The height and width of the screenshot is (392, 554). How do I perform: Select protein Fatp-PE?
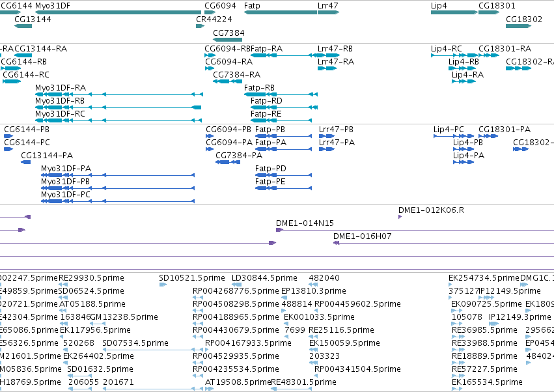(x=283, y=188)
